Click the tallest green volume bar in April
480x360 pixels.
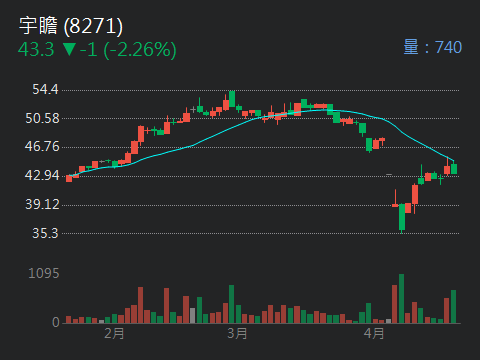point(402,299)
